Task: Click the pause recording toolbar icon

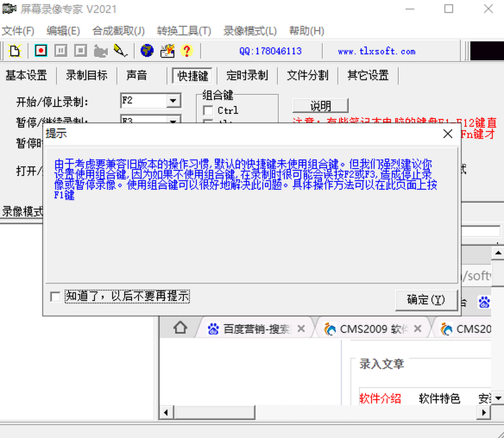Action: coord(60,51)
